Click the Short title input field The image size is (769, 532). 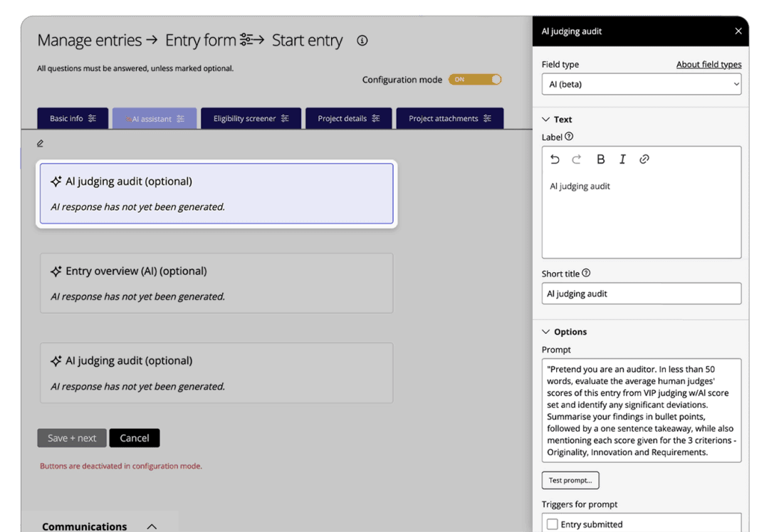[641, 293]
